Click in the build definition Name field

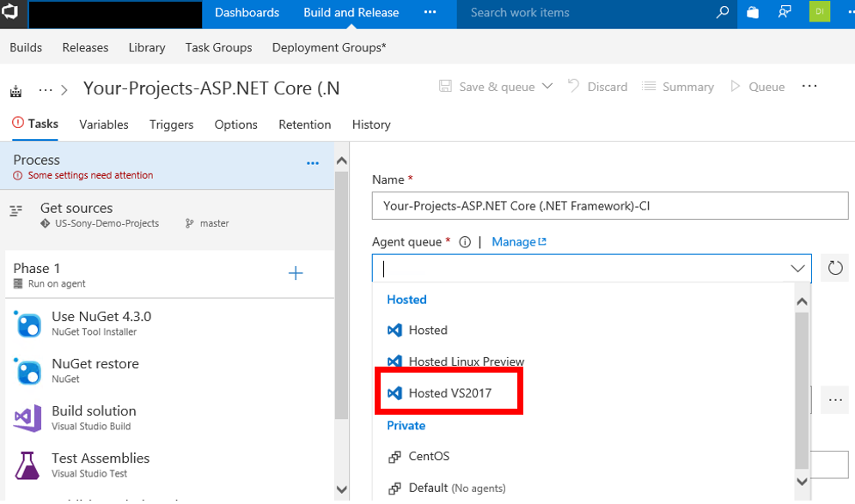609,206
